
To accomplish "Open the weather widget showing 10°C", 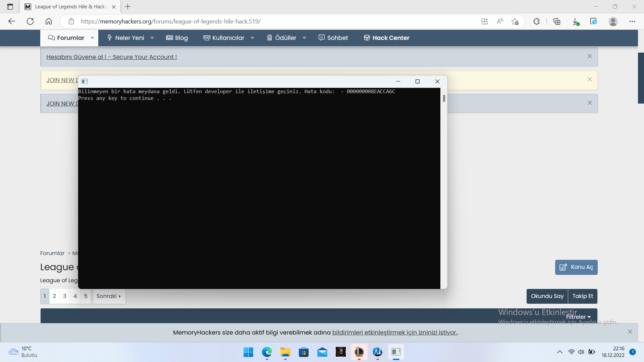I will click(x=23, y=352).
